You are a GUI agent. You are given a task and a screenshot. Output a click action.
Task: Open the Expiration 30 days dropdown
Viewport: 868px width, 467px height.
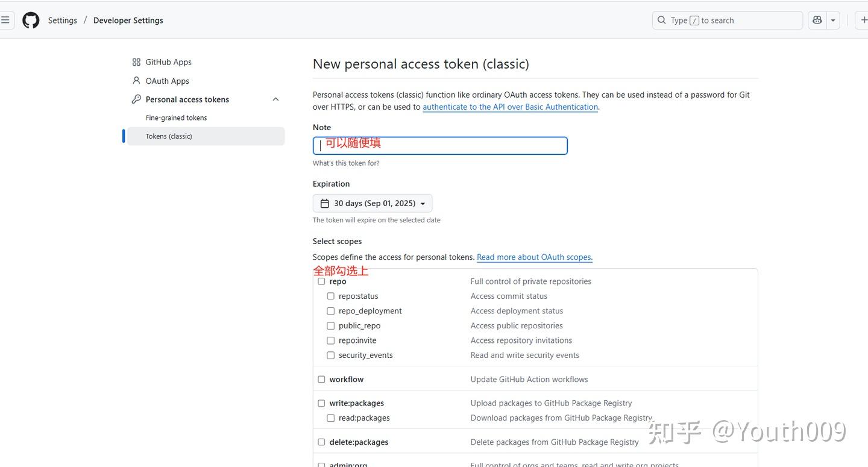[x=373, y=204]
